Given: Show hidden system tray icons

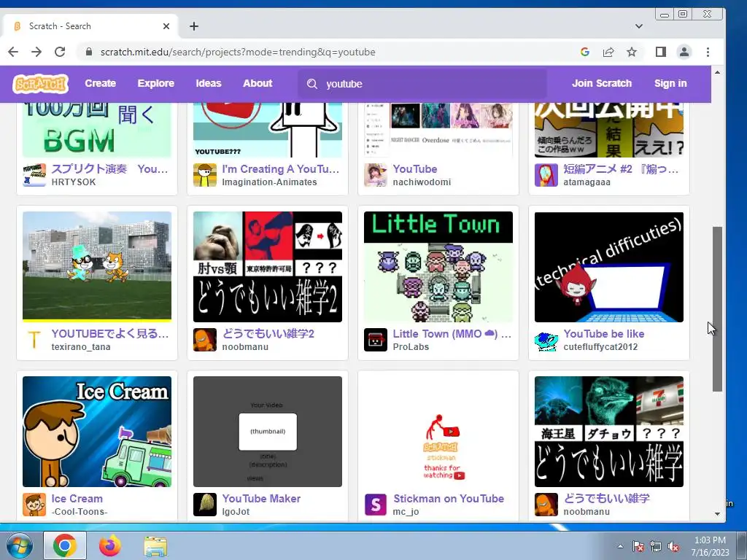Looking at the screenshot, I should click(x=620, y=546).
